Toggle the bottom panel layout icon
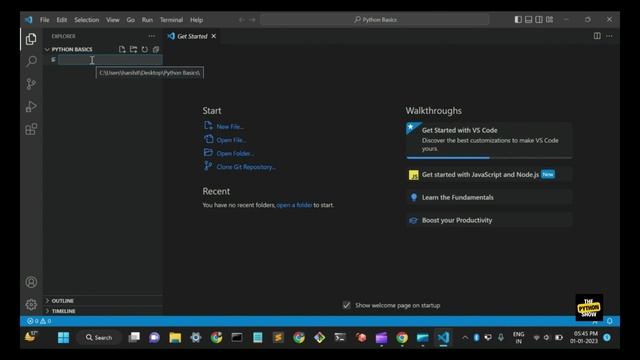Image resolution: width=640 pixels, height=360 pixels. coord(529,19)
